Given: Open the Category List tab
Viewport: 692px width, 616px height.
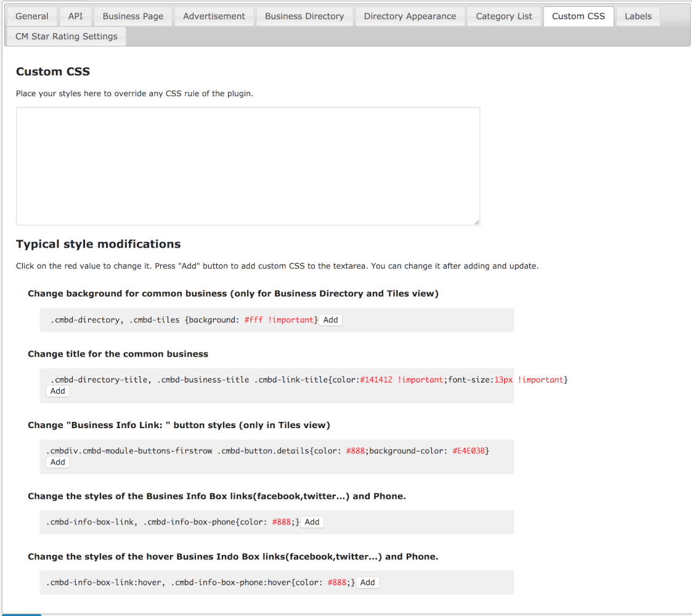Looking at the screenshot, I should tap(503, 16).
